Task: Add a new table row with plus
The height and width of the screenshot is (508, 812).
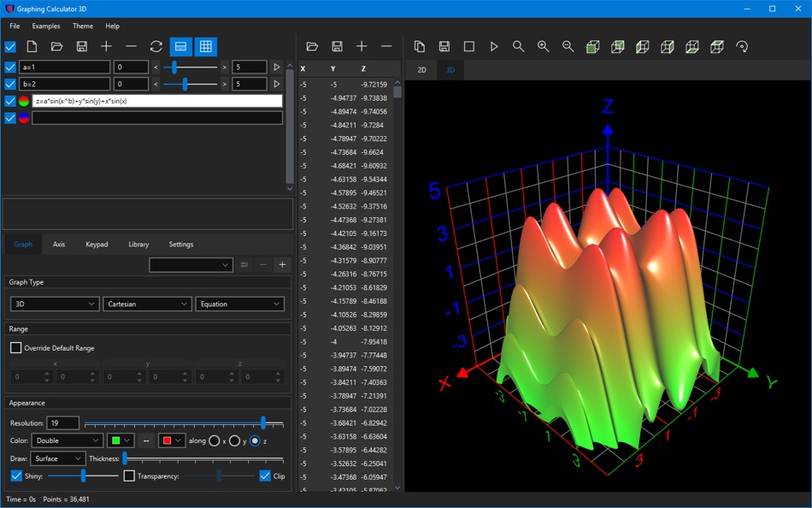Action: [362, 46]
